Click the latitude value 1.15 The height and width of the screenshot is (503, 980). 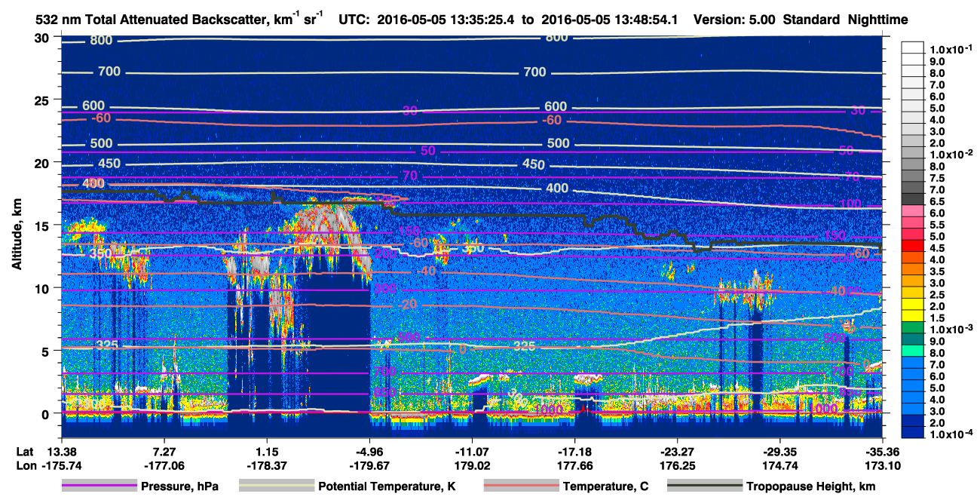[x=266, y=451]
